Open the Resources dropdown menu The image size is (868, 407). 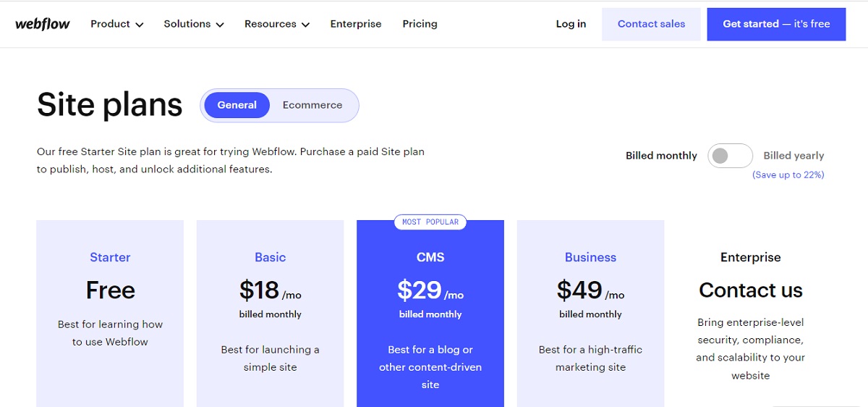pyautogui.click(x=277, y=24)
